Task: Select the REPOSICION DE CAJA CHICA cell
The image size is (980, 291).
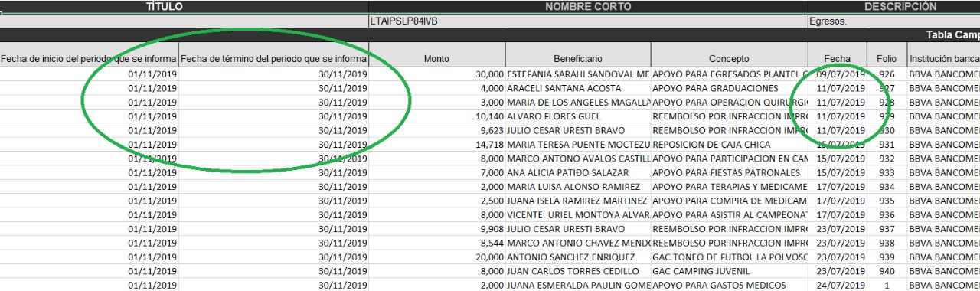Action: pos(729,145)
